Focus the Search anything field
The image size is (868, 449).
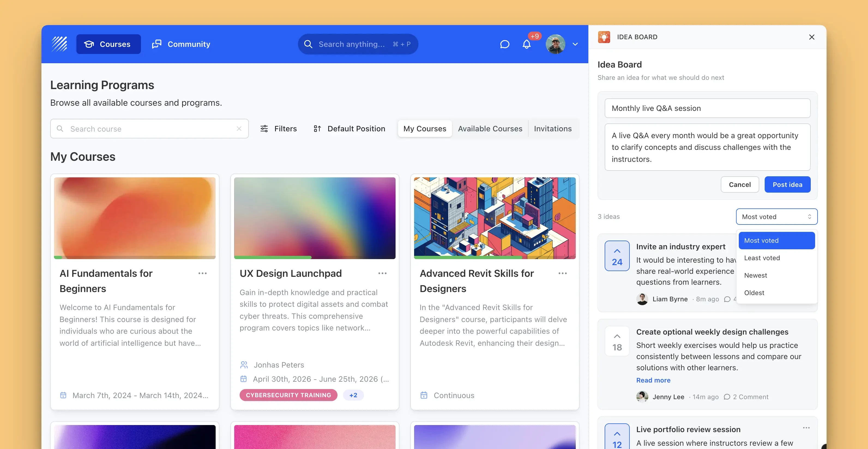click(x=358, y=44)
